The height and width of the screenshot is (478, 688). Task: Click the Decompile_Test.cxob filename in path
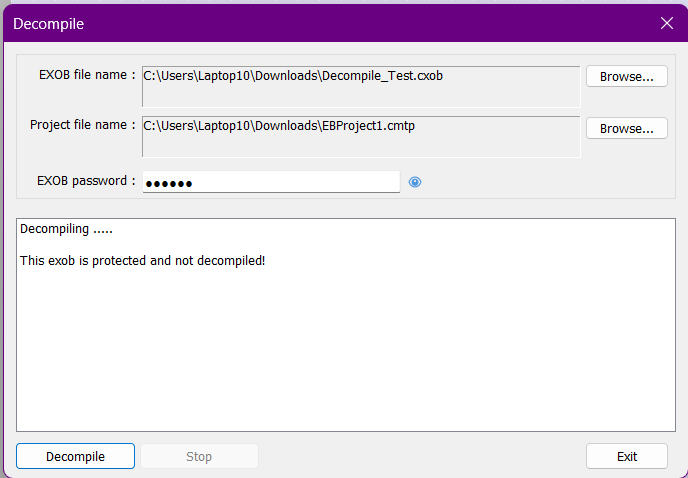(381, 75)
